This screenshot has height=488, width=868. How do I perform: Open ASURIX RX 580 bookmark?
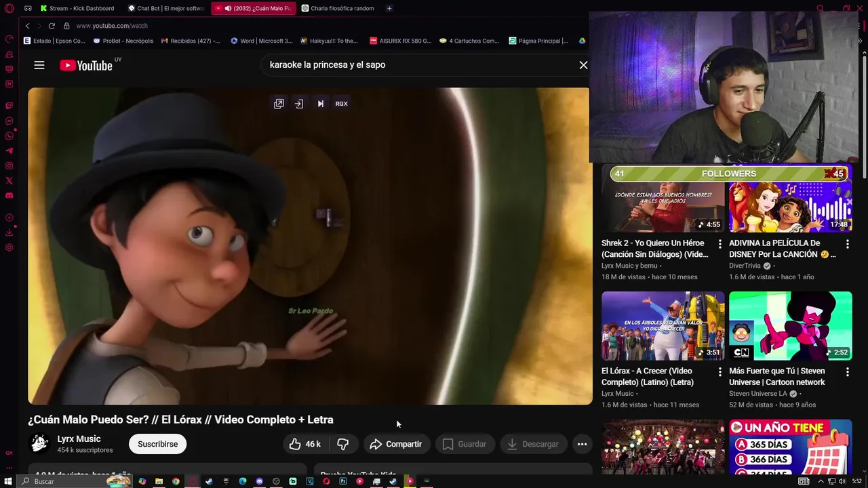click(401, 41)
